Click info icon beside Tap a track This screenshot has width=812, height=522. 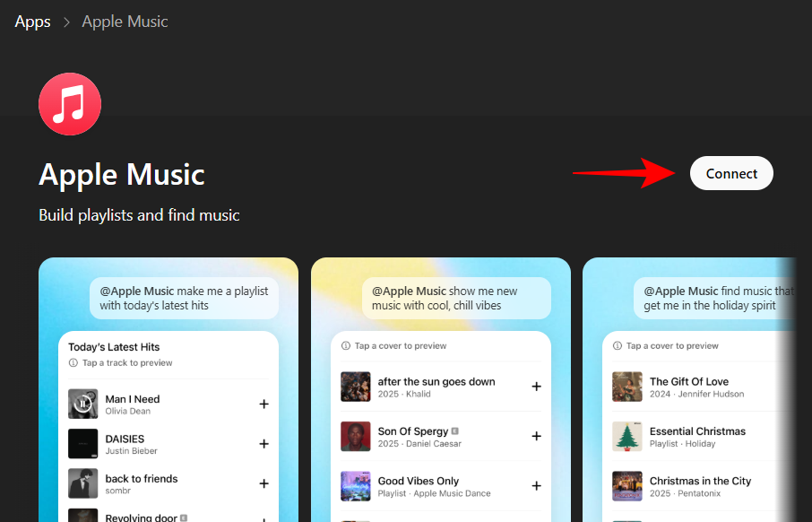point(73,363)
